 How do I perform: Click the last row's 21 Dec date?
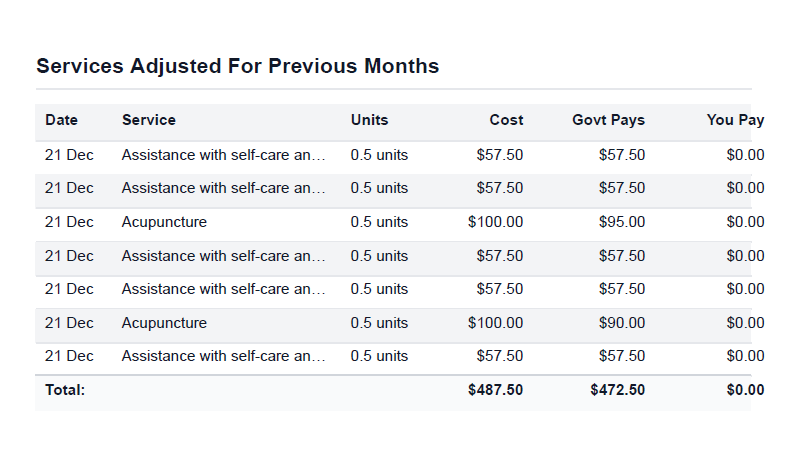(x=69, y=356)
